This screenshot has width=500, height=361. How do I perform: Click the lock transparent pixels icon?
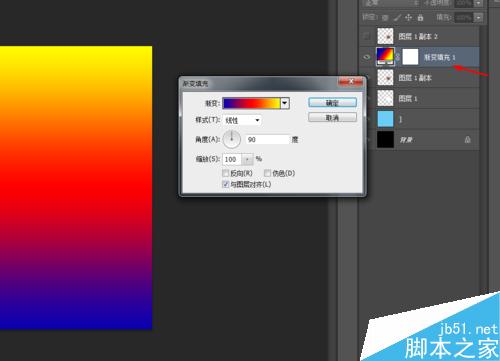pos(385,17)
